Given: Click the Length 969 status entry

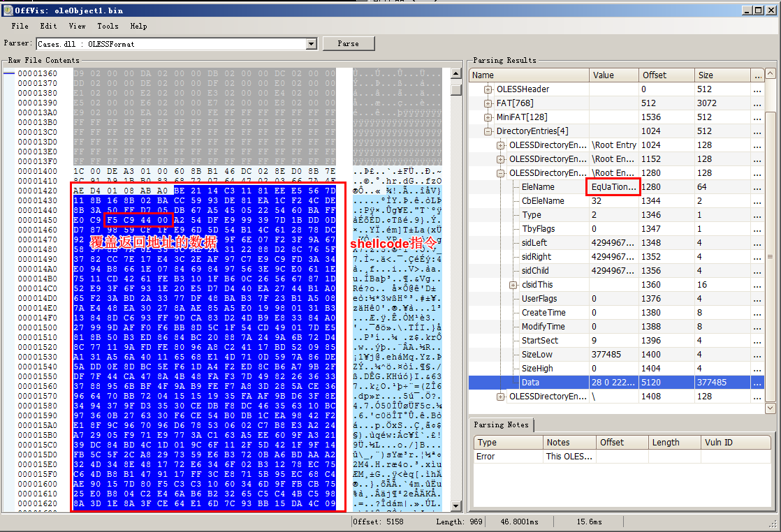Looking at the screenshot, I should tap(459, 522).
